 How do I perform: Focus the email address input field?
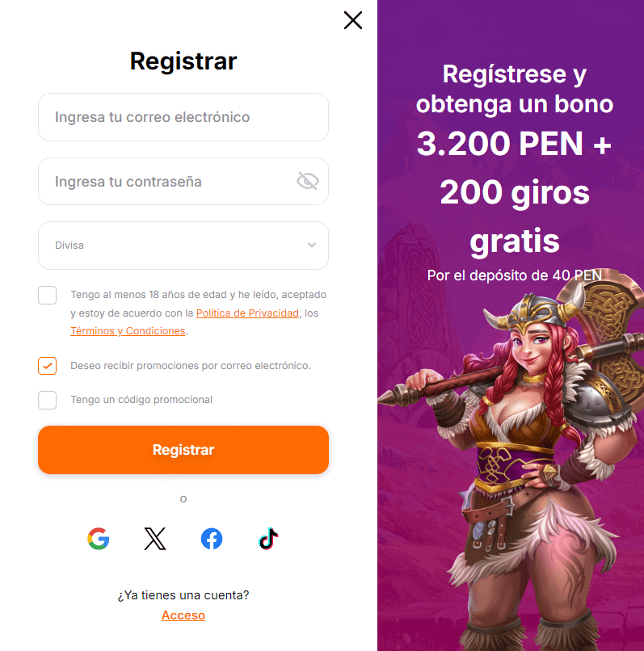(x=183, y=117)
